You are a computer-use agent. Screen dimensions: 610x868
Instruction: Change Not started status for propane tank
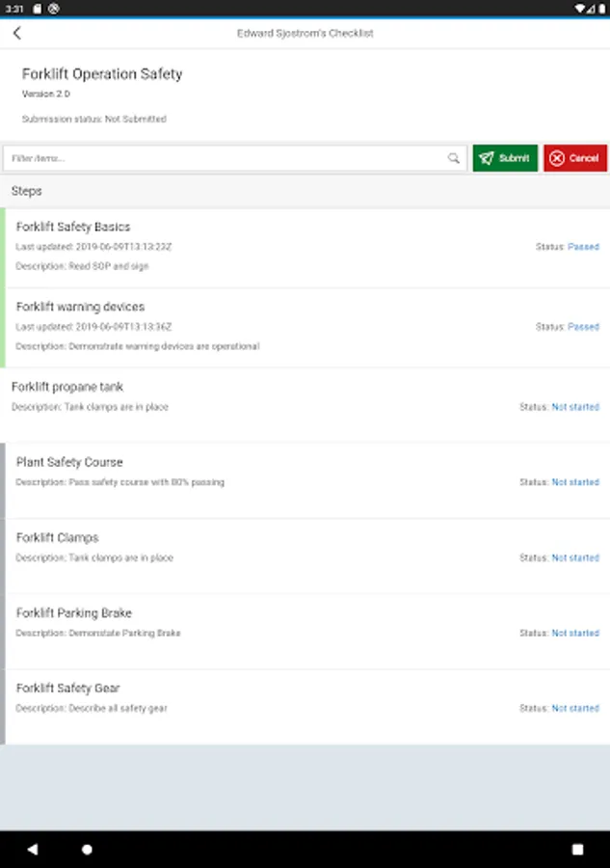tap(574, 407)
